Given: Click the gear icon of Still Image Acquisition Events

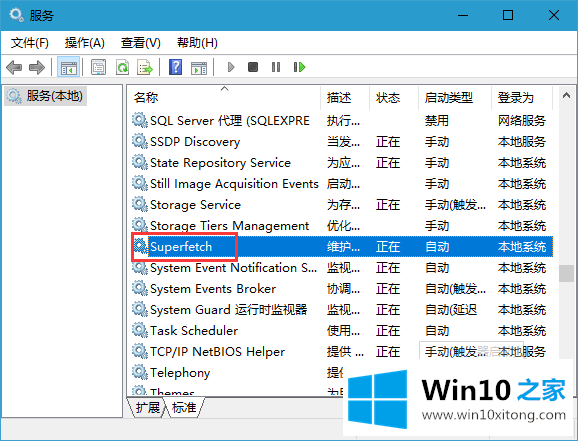Looking at the screenshot, I should pyautogui.click(x=140, y=183).
